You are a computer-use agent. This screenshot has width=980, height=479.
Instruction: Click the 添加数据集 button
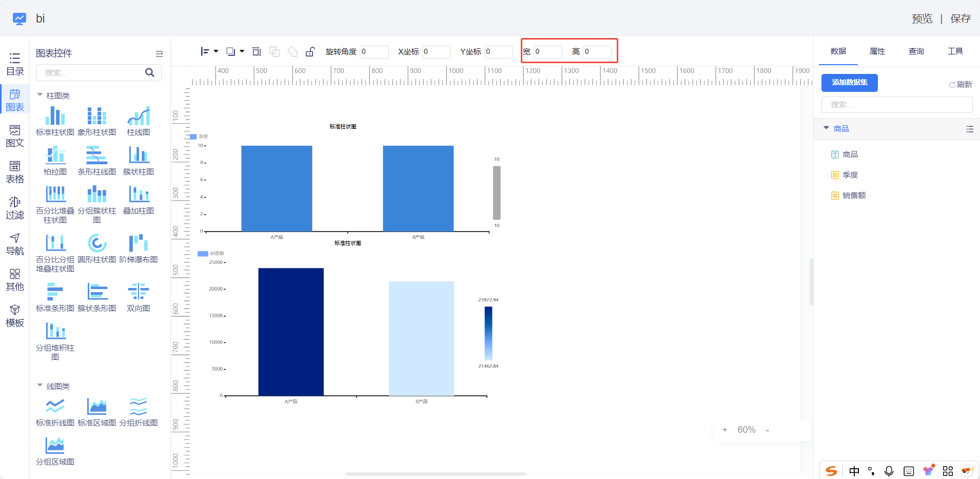(x=849, y=83)
